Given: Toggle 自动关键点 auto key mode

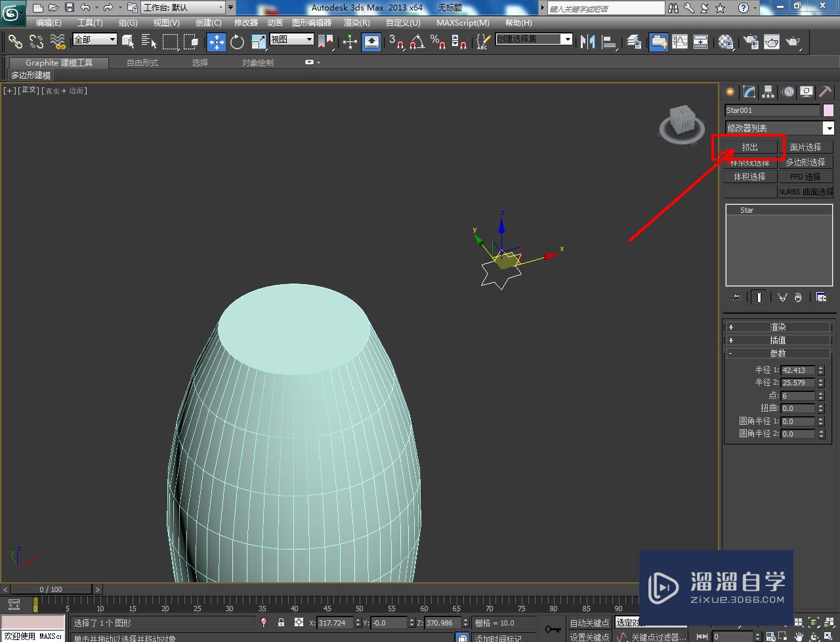Looking at the screenshot, I should coord(589,623).
